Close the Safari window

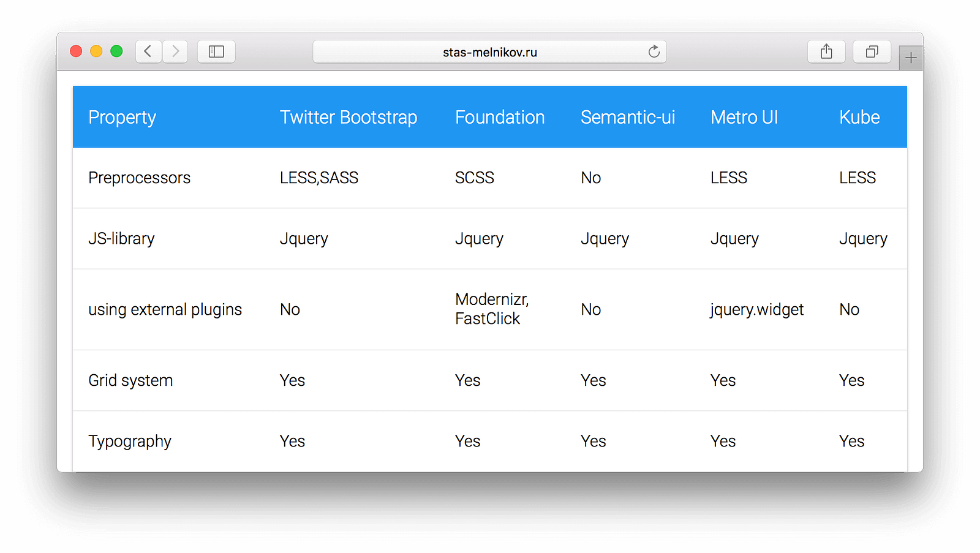click(x=76, y=51)
